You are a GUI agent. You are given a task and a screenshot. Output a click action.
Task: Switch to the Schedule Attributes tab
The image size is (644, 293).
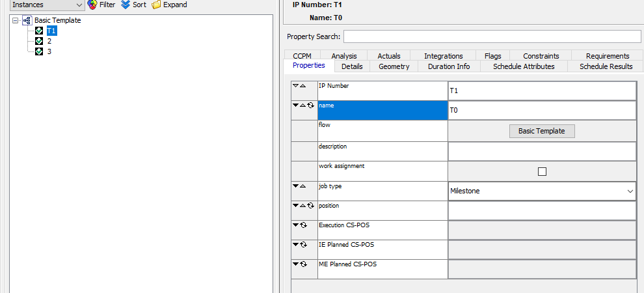click(x=523, y=66)
